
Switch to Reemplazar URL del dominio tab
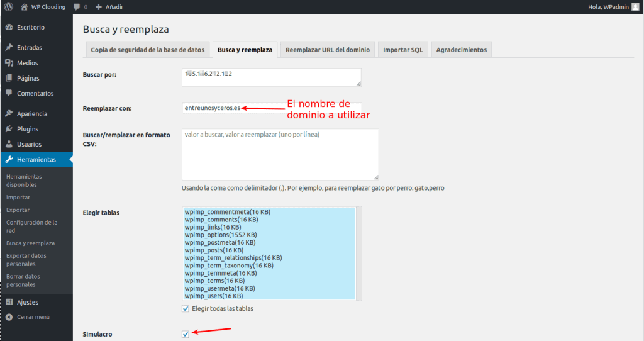point(328,50)
